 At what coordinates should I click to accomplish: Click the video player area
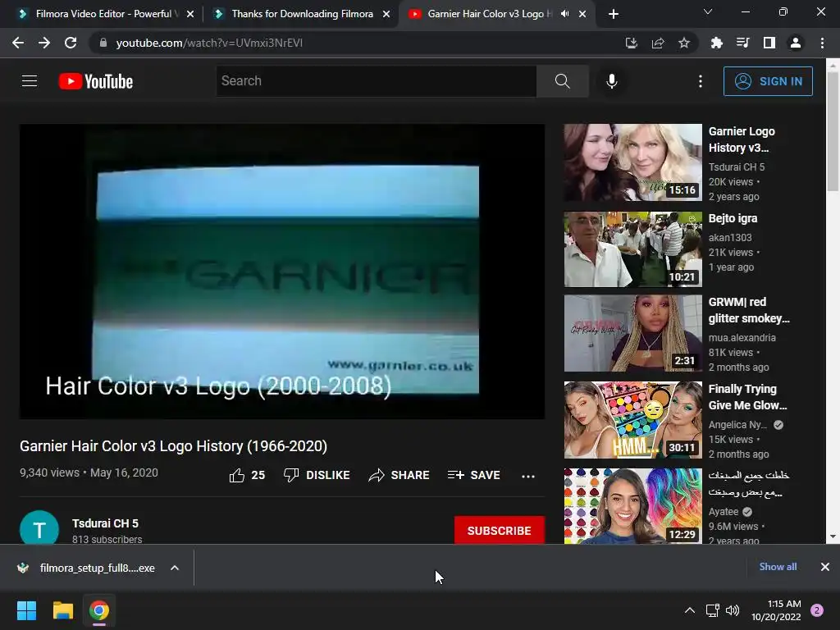point(282,271)
